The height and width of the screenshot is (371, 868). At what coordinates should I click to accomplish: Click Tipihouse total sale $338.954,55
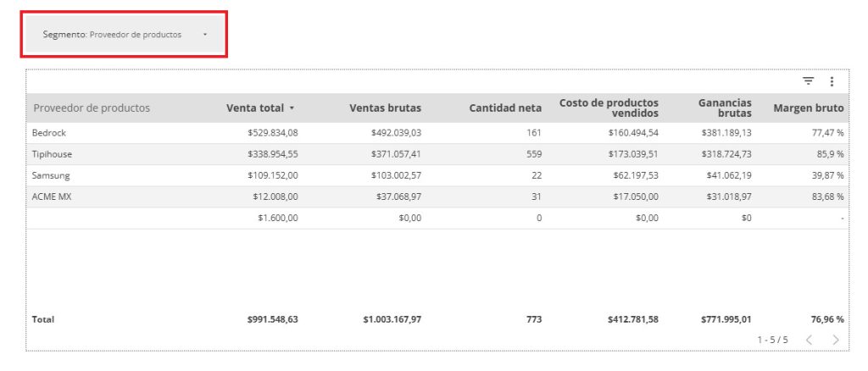[x=273, y=154]
